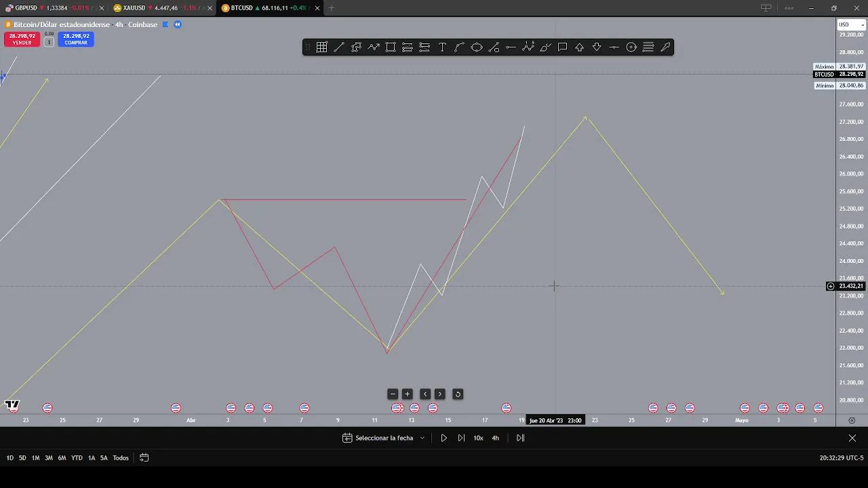Select the 3M time range
Image resolution: width=868 pixels, height=488 pixels.
point(49,458)
